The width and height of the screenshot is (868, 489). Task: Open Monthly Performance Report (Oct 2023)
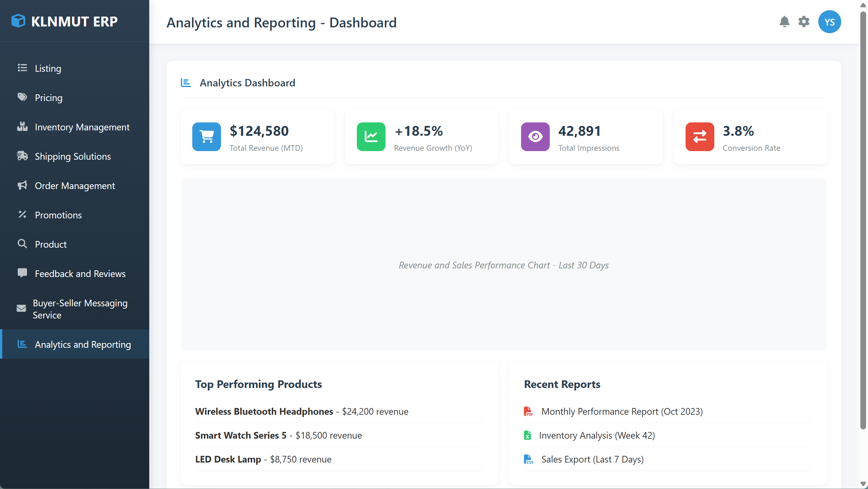622,411
